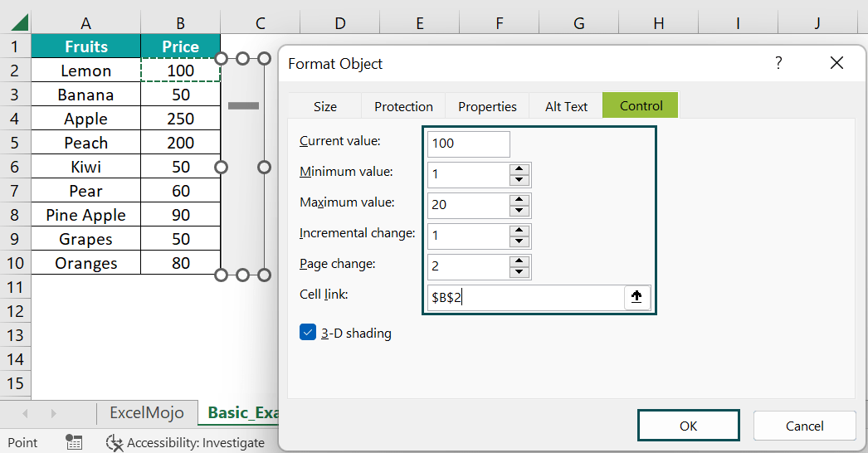The height and width of the screenshot is (453, 868).
Task: Decrease the Minimum value spinner
Action: coord(519,179)
